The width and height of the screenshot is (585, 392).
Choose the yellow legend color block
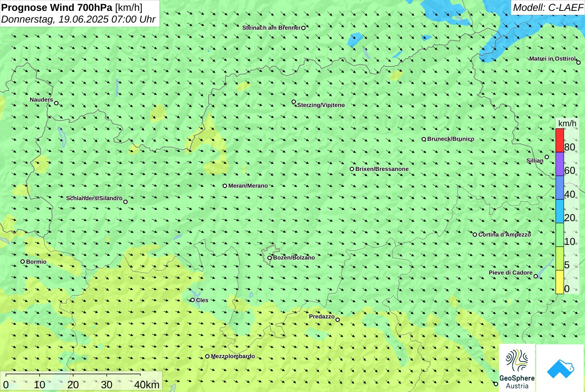[x=560, y=282]
